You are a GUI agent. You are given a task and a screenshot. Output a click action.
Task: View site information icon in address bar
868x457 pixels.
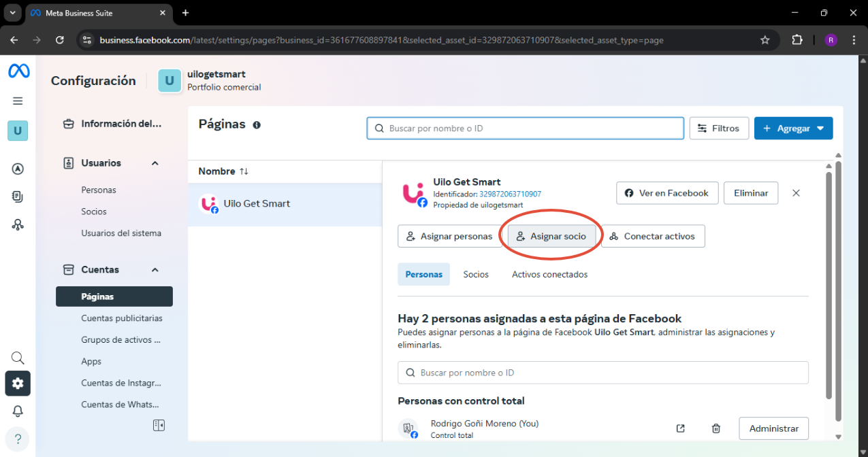click(86, 40)
